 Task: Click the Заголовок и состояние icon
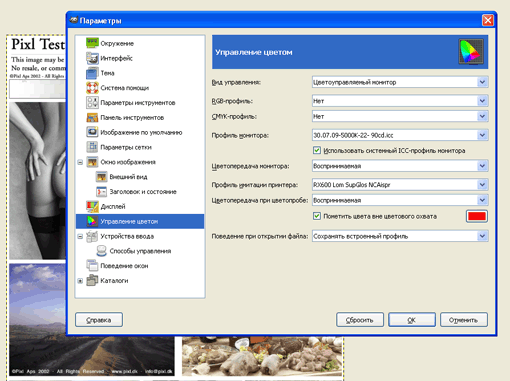pyautogui.click(x=101, y=192)
